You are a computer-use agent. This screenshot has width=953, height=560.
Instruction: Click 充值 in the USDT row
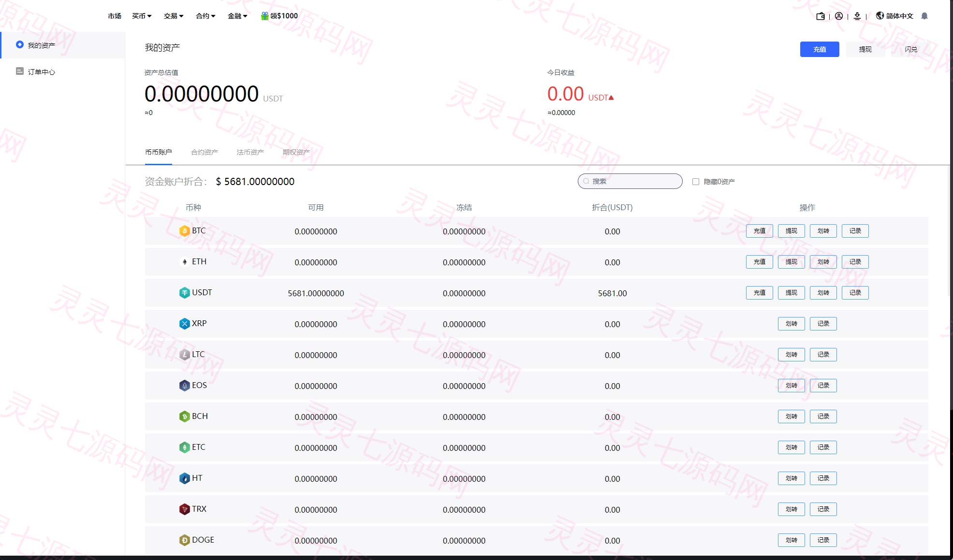(760, 293)
